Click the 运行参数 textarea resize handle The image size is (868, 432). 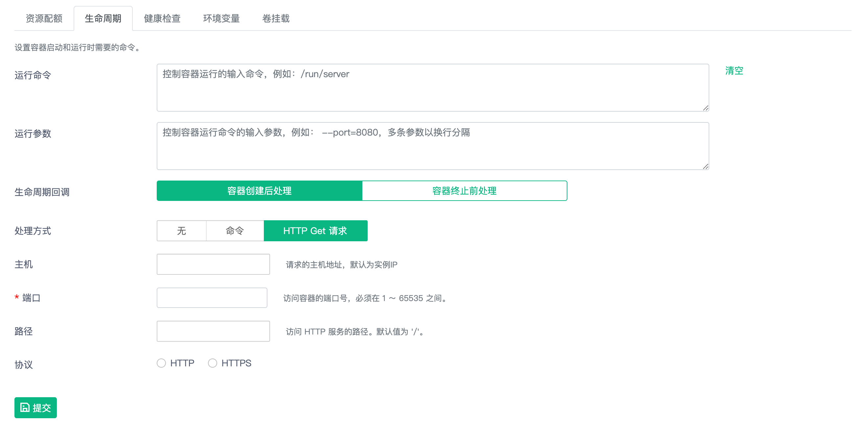(x=706, y=166)
